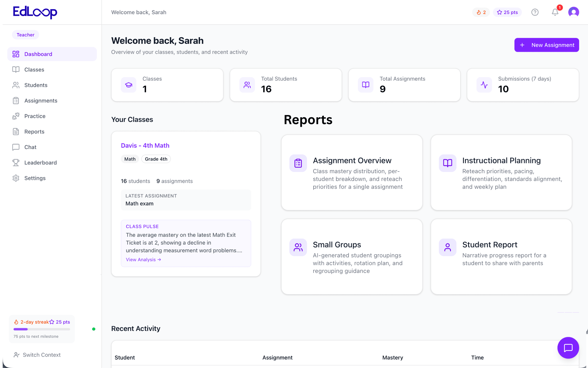Open notifications via the bell icon

click(x=555, y=12)
